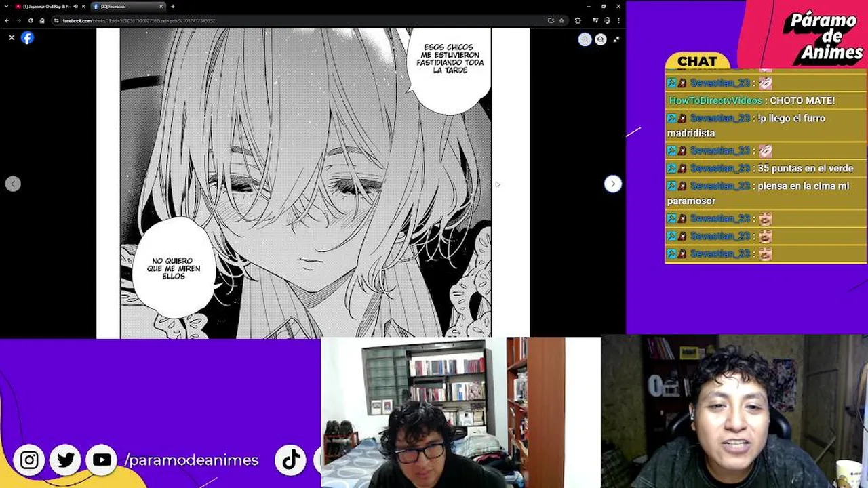The image size is (868, 488).
Task: Open a new browser tab
Action: pyautogui.click(x=173, y=7)
